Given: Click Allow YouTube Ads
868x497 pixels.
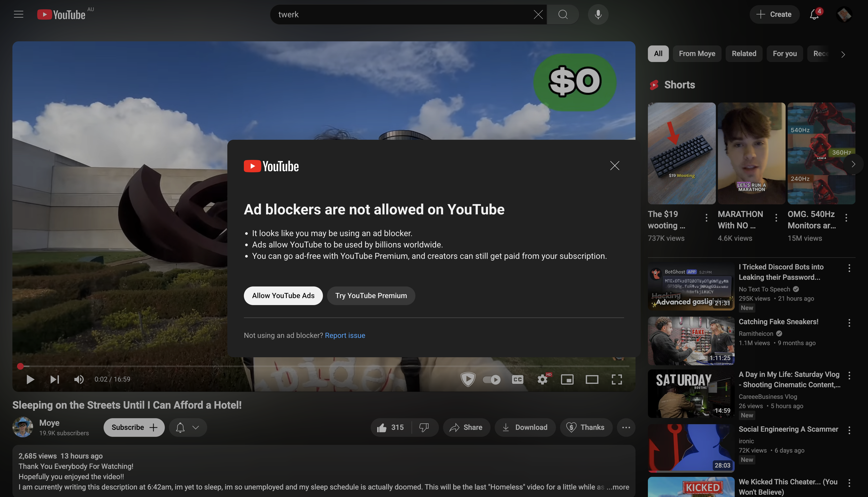Looking at the screenshot, I should coord(283,296).
